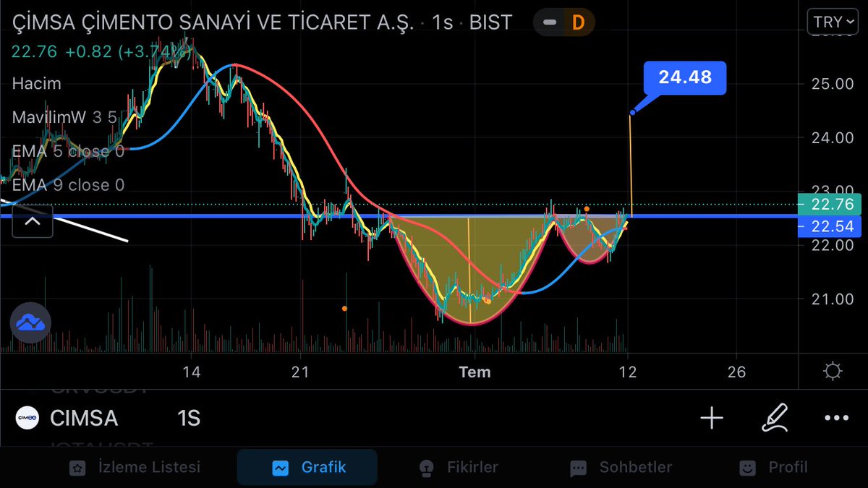
Task: Tap the CIMSA company logo
Action: (x=27, y=418)
